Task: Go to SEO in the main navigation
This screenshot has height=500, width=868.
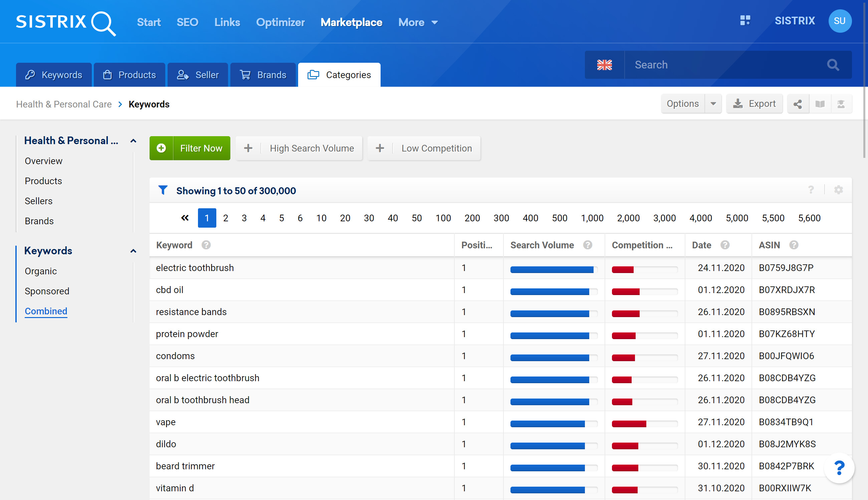Action: click(187, 23)
